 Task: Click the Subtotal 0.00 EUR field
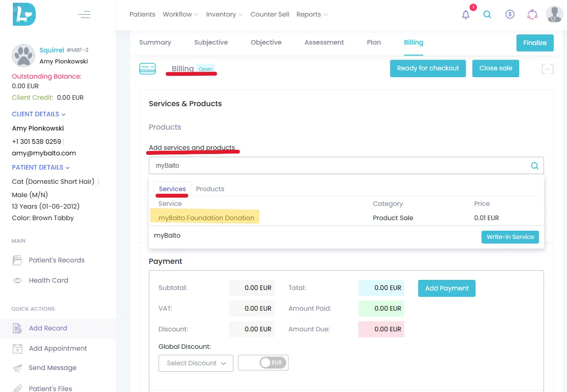point(252,288)
